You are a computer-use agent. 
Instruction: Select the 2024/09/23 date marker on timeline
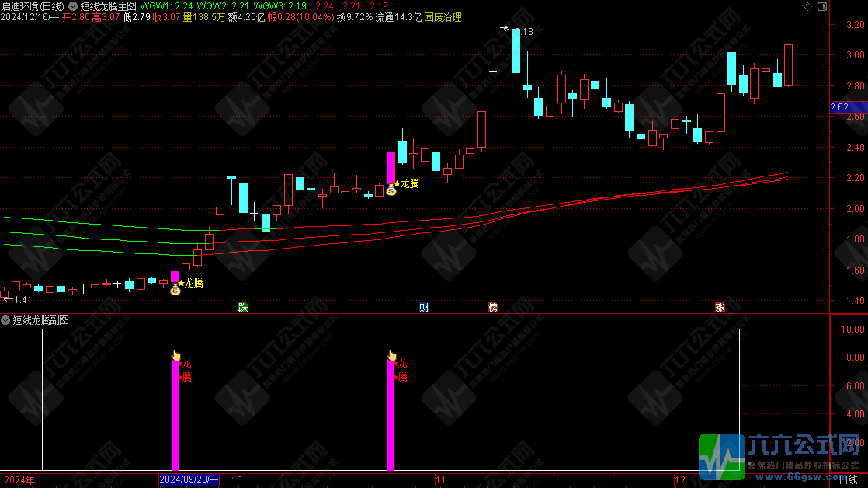189,480
